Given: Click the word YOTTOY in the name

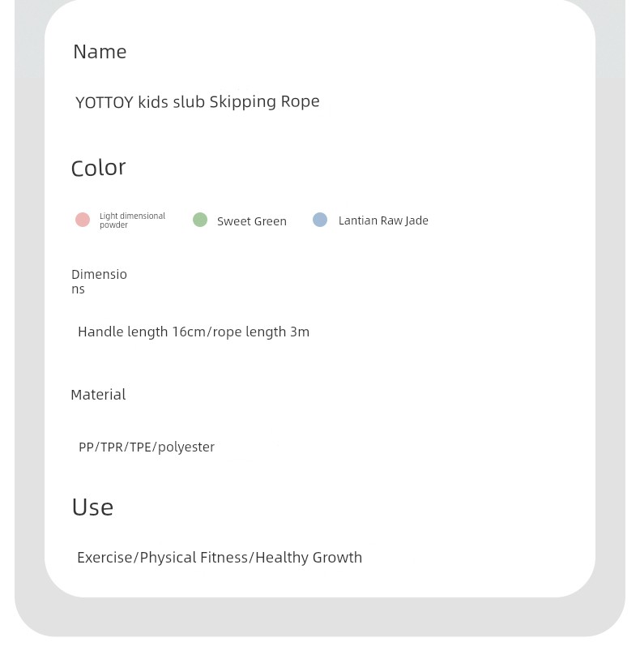Looking at the screenshot, I should click(x=105, y=102).
